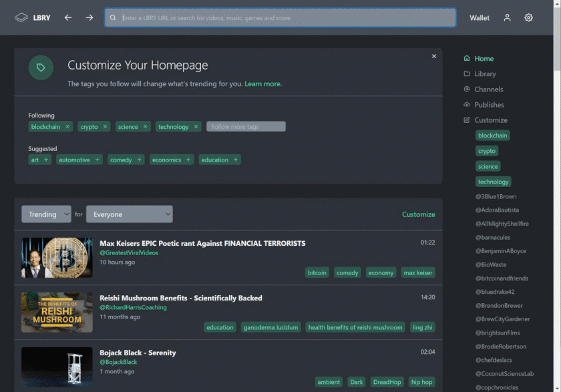This screenshot has height=392, width=561.
Task: Click the hip hop tag
Action: click(421, 382)
